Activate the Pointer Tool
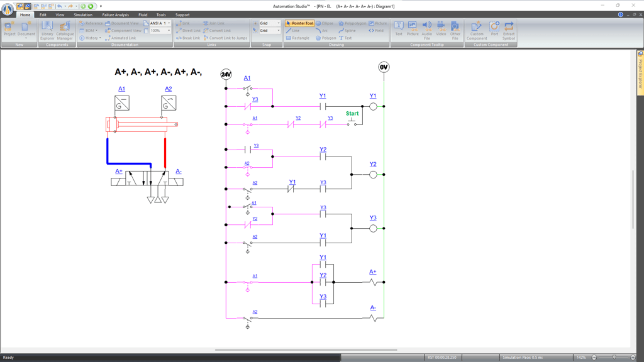The width and height of the screenshot is (644, 362). (299, 23)
